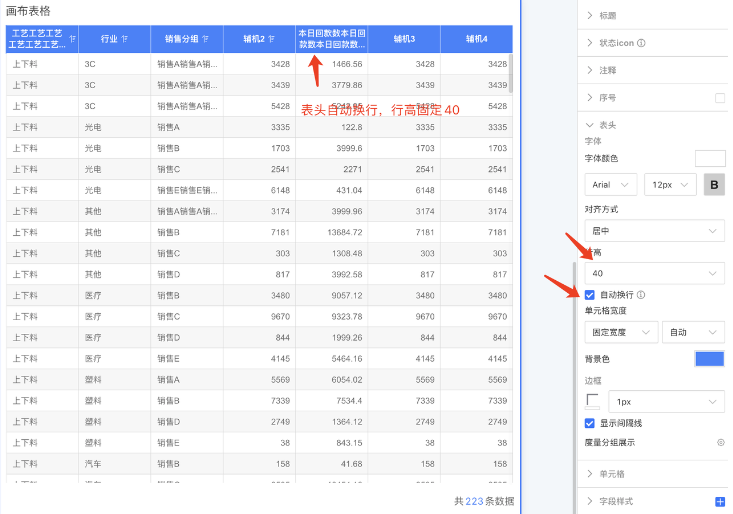733x514 pixels.
Task: Sort the 销售分组 column via its icon
Action: [205, 39]
